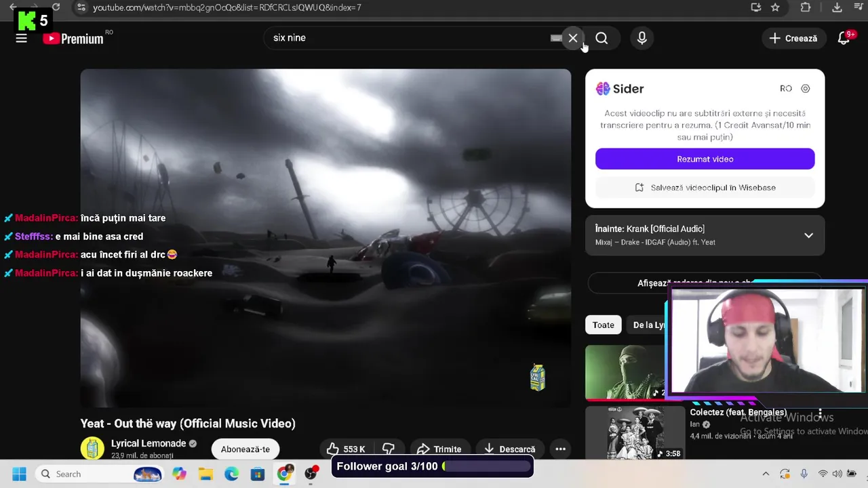Viewport: 868px width, 488px height.
Task: Clear the search text with X
Action: coord(573,39)
